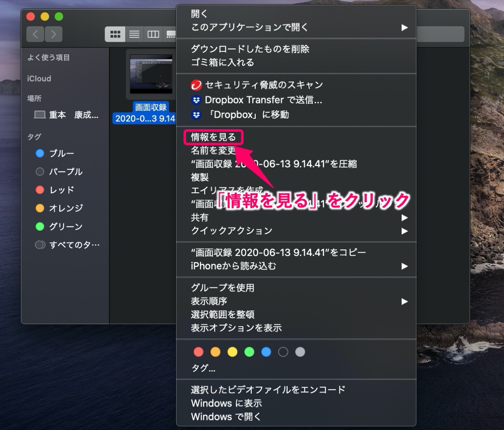
Task: Click Dropbox icon beside Dropbox Transfer で送信
Action: 196,100
